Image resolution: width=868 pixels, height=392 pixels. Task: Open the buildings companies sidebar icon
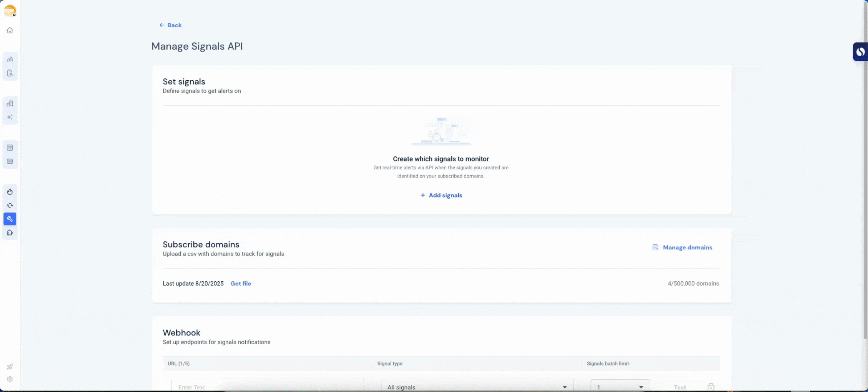(x=10, y=104)
